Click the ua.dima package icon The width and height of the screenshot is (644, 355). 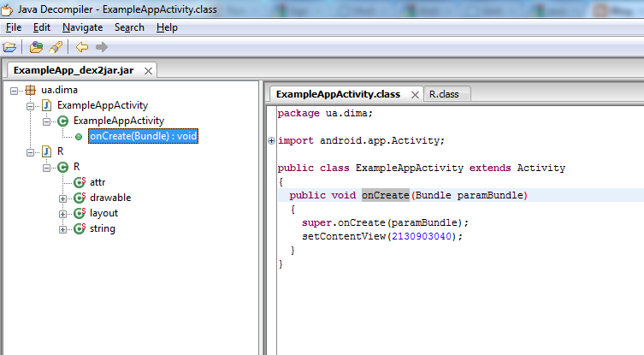click(31, 90)
